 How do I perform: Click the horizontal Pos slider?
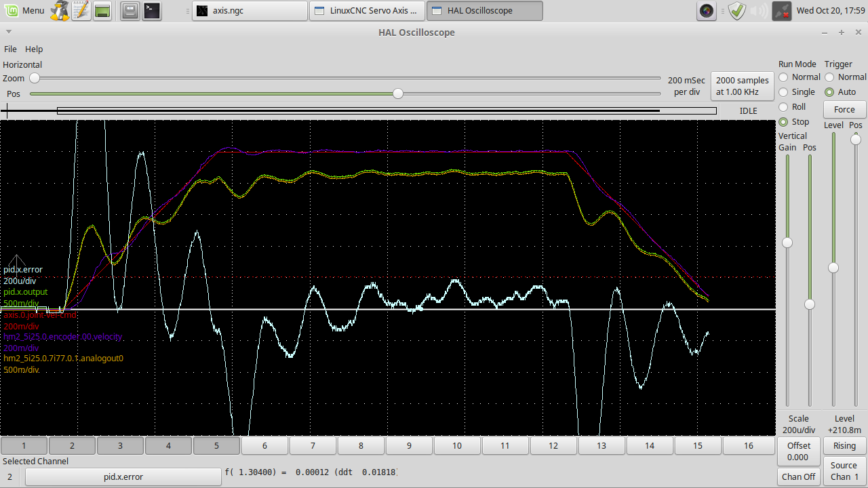345,94
